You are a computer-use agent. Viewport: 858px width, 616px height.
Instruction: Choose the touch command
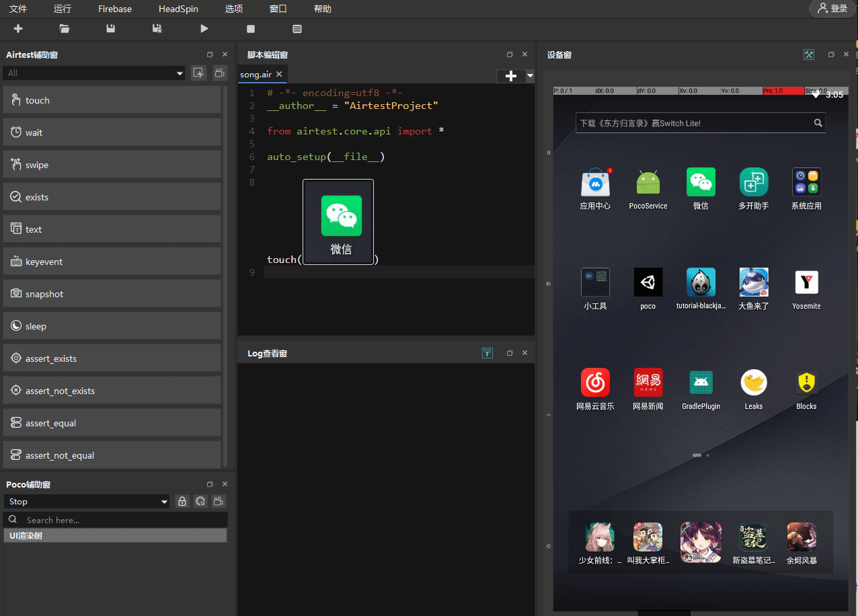pyautogui.click(x=112, y=100)
